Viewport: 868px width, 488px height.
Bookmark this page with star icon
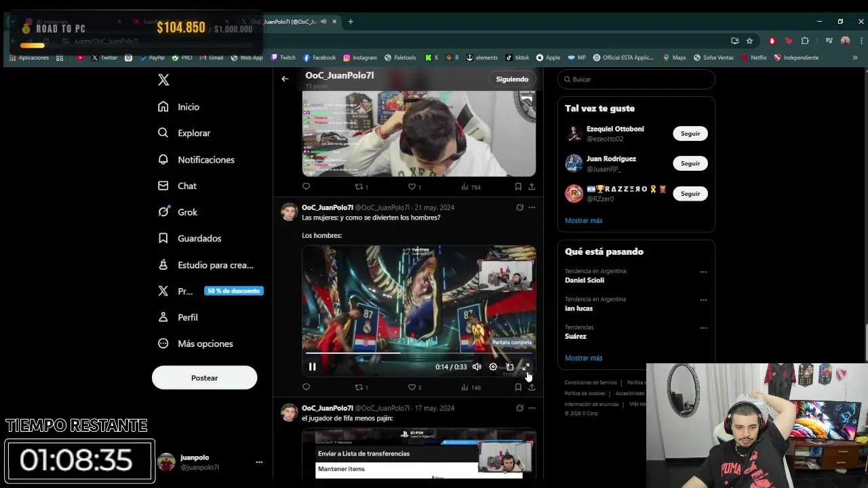(749, 41)
